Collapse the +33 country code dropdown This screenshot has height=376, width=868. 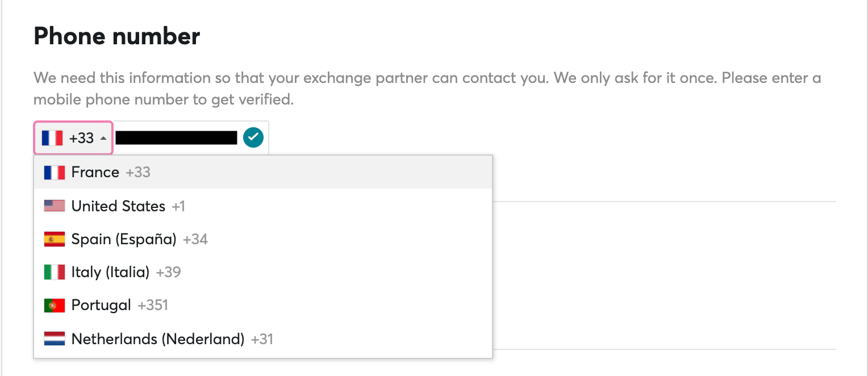click(74, 138)
